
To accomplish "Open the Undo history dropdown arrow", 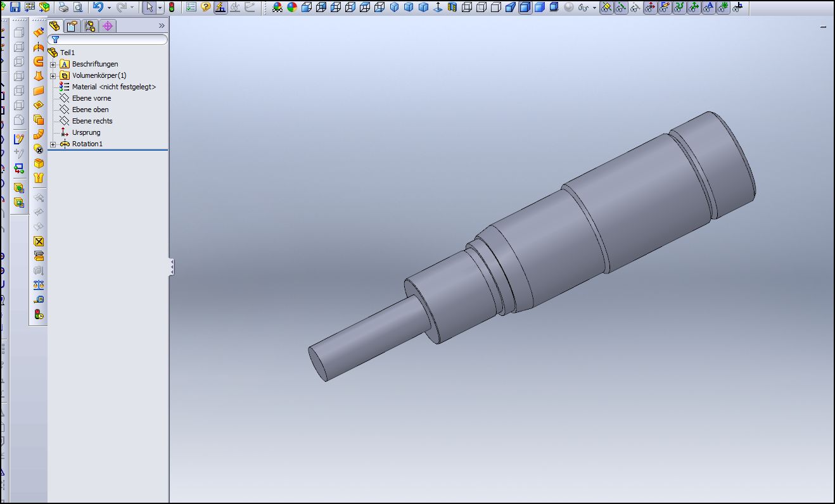I will point(109,8).
